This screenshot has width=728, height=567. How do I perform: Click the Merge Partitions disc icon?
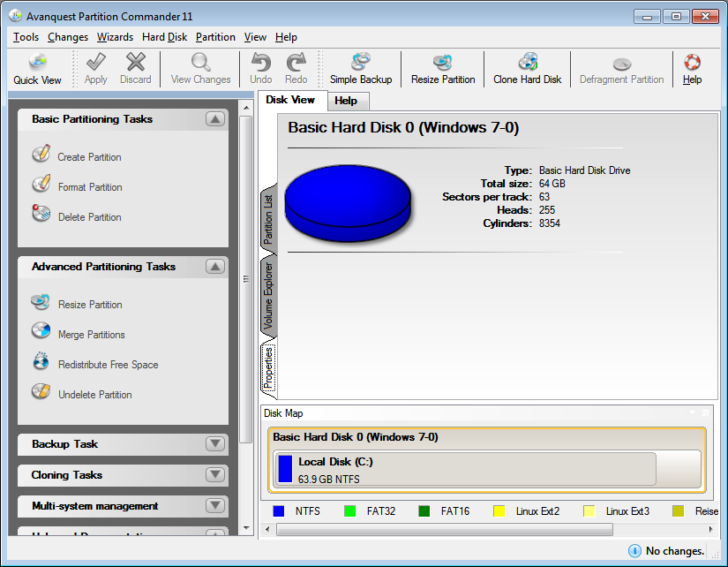coord(41,330)
